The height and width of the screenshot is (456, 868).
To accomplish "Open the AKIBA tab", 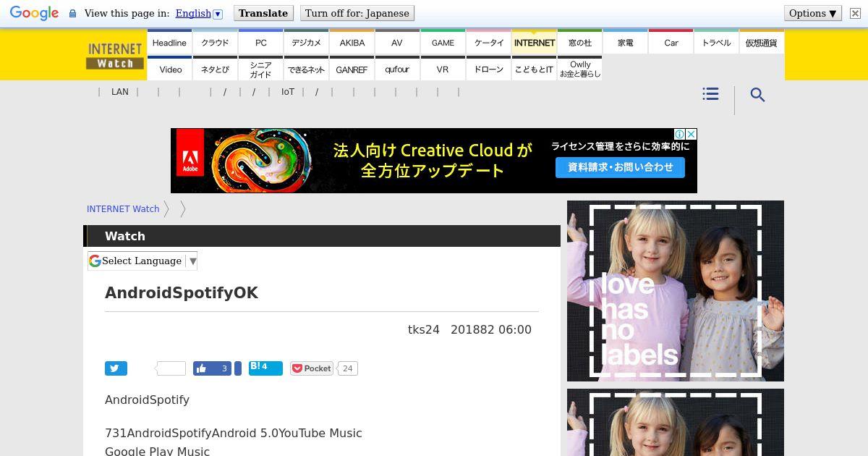I will (x=352, y=42).
